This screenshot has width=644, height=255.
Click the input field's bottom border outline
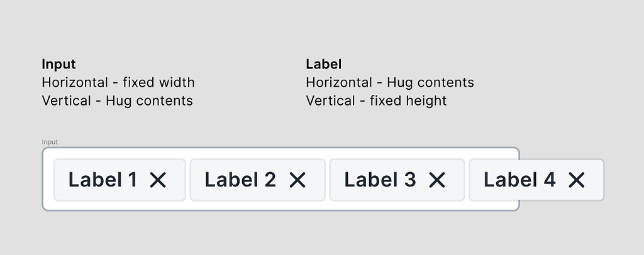[252, 210]
